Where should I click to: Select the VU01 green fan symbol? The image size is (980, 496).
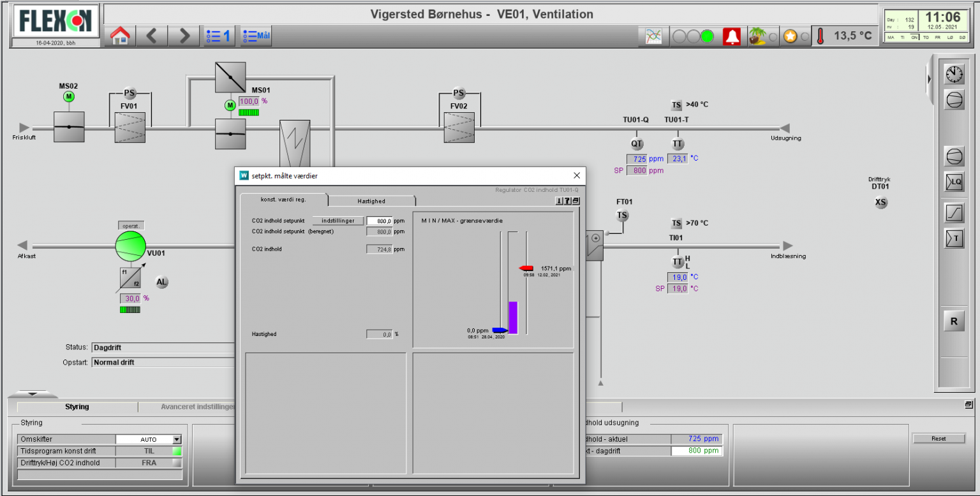[130, 246]
